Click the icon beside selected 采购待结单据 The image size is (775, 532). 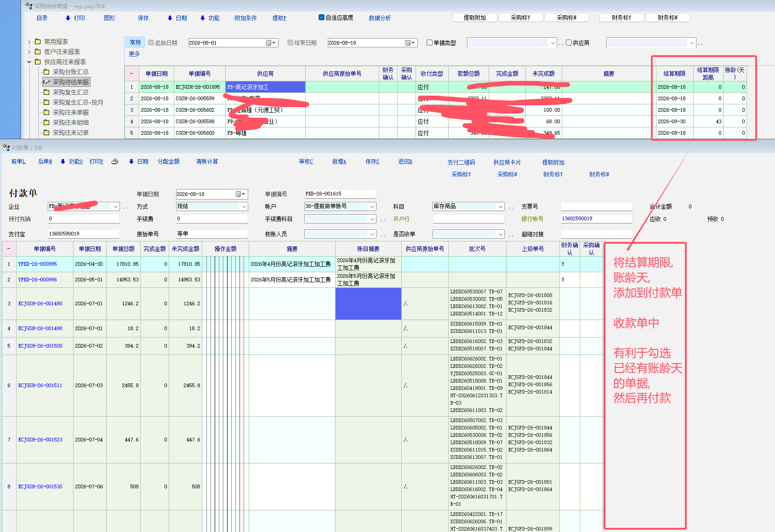click(46, 82)
